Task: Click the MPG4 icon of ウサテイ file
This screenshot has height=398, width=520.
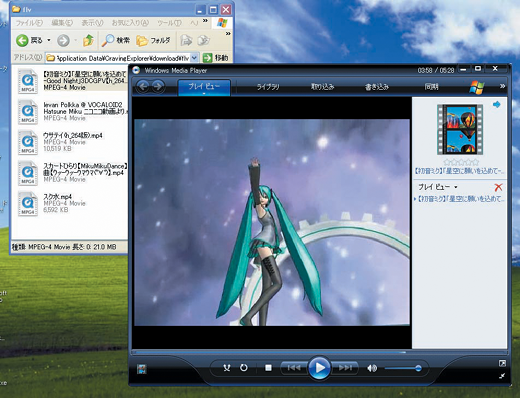Action: point(28,142)
